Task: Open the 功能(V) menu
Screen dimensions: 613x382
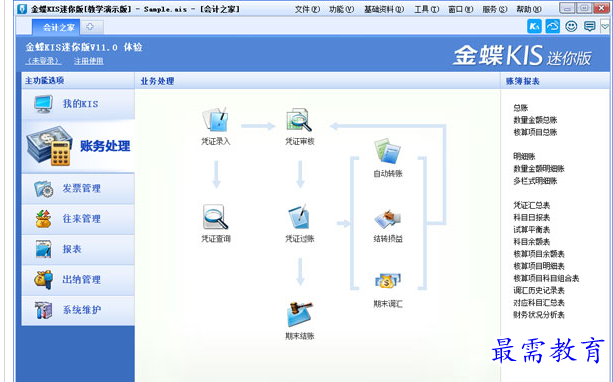Action: (341, 9)
